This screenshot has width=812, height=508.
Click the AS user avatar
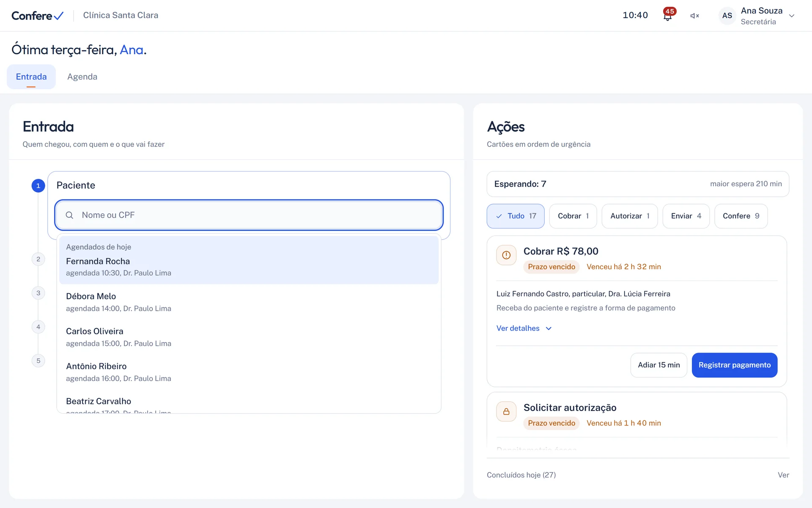(x=727, y=16)
